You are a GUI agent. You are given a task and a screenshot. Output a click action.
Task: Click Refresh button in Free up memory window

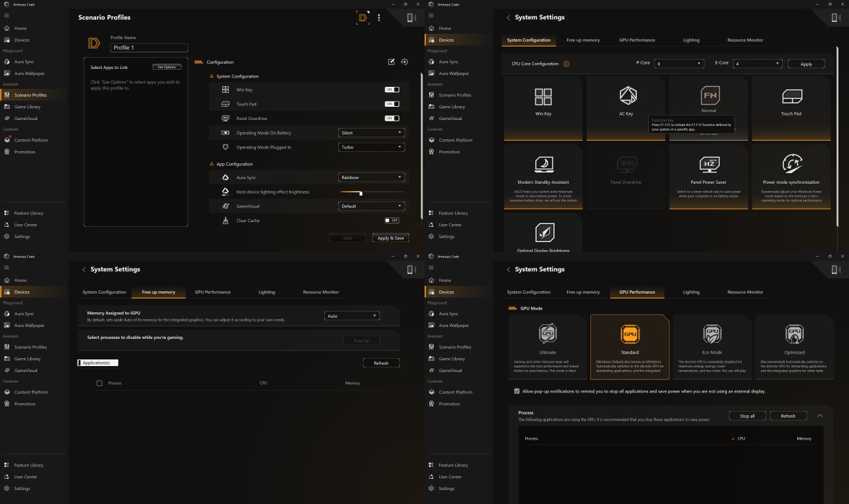click(381, 363)
